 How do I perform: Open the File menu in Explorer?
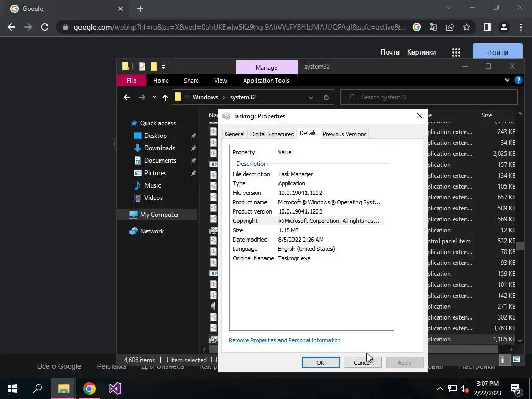pyautogui.click(x=131, y=81)
